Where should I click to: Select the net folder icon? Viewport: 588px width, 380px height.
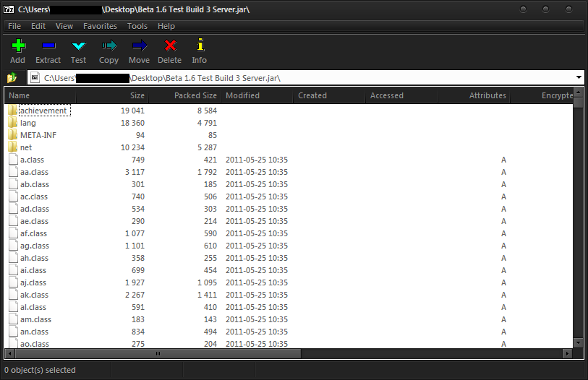(x=13, y=147)
